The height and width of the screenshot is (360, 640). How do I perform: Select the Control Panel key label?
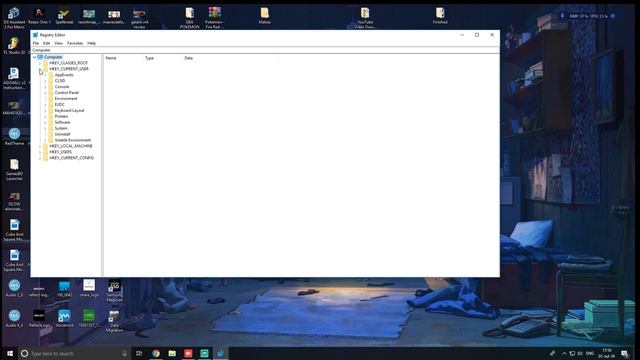point(67,93)
